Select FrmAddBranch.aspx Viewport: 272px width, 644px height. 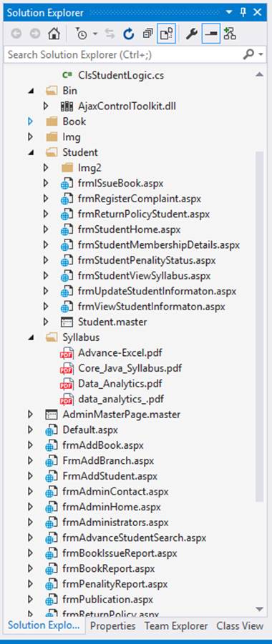click(108, 461)
